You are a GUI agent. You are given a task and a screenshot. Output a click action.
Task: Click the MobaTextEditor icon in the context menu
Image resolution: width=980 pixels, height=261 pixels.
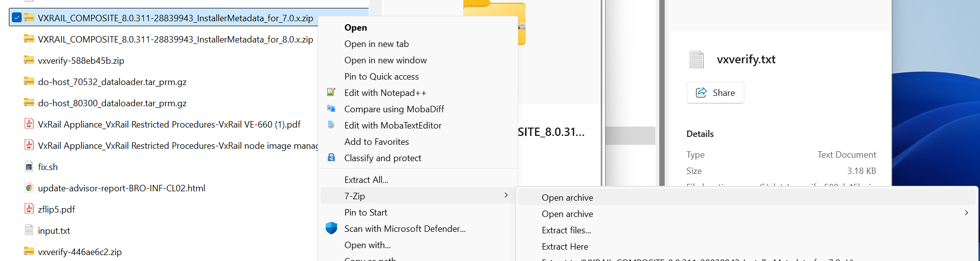[x=331, y=125]
